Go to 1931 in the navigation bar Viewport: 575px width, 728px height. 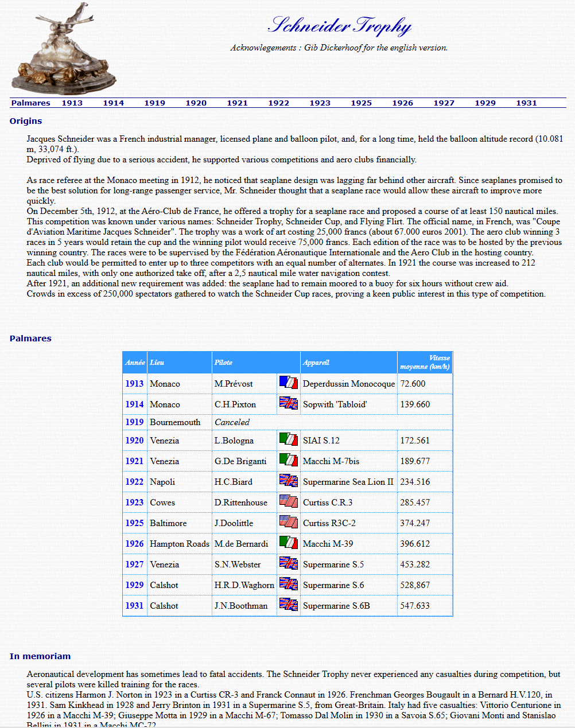coord(527,103)
